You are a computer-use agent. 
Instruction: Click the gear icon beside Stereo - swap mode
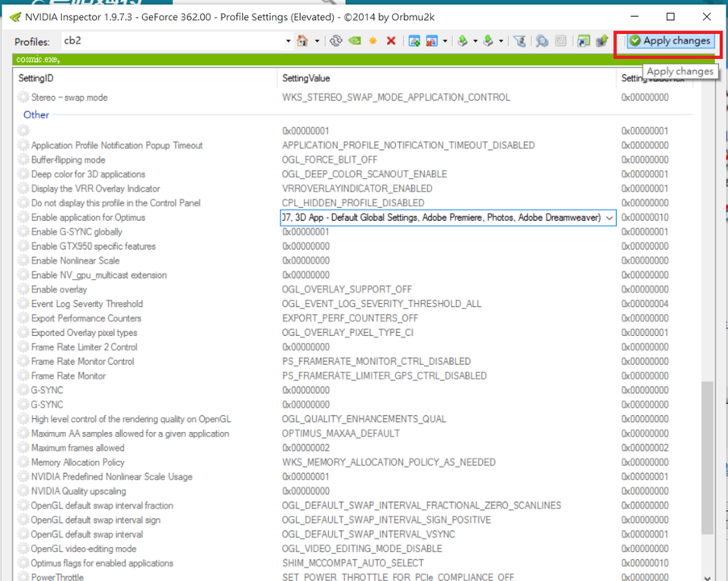point(23,97)
